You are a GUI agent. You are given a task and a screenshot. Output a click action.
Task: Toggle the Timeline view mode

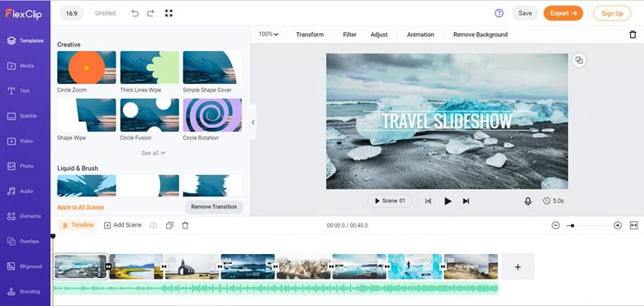(78, 225)
